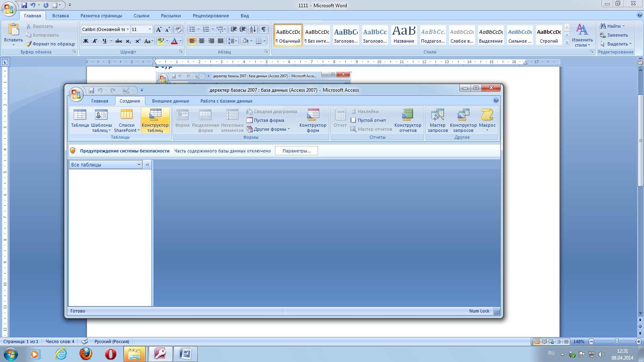Toggle subscript formatting in Word
Image resolution: width=644 pixels, height=362 pixels.
(x=128, y=41)
